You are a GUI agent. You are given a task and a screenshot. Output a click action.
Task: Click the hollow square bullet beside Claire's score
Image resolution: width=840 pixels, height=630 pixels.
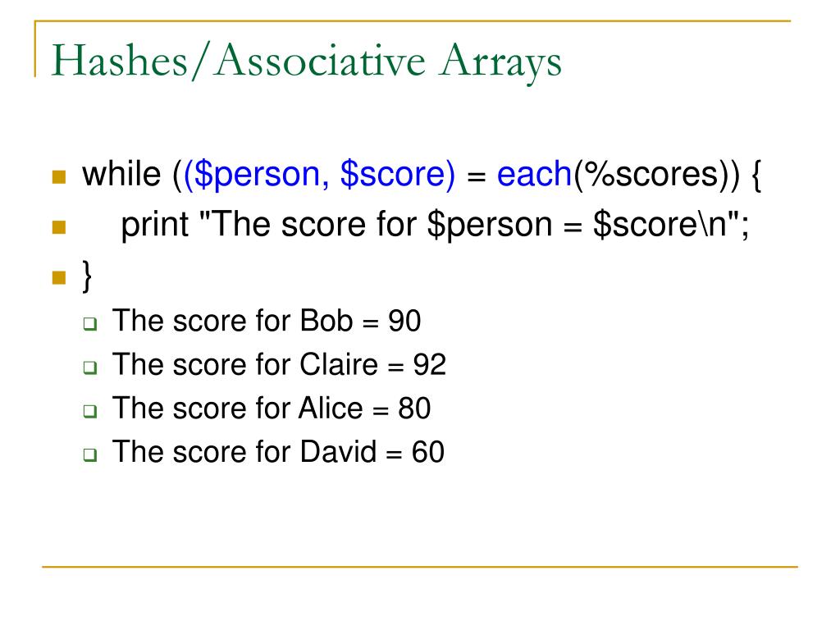pos(90,367)
